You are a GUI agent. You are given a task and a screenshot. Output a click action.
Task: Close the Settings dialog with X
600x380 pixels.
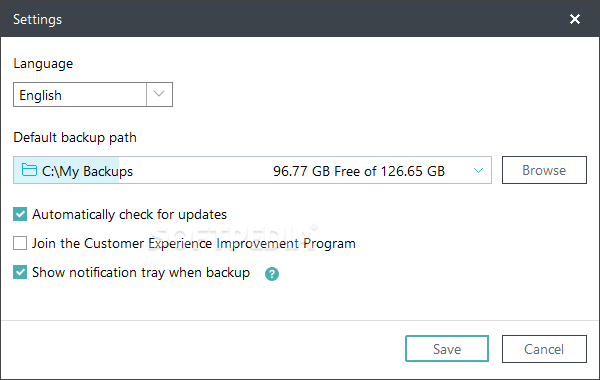click(x=575, y=19)
